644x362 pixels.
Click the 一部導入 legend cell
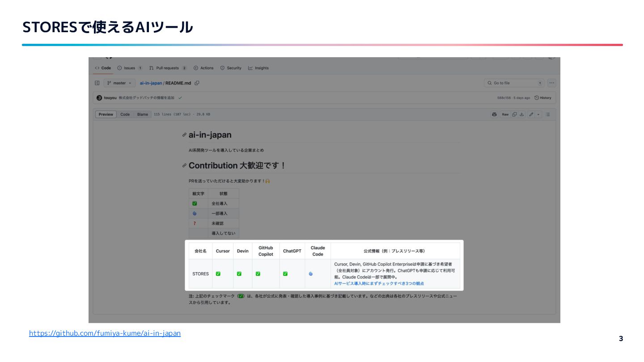[x=223, y=214]
